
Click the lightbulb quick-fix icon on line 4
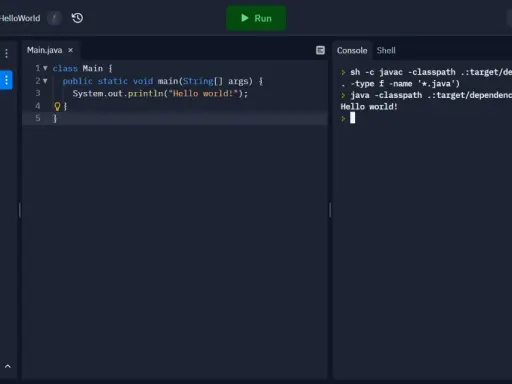point(57,106)
